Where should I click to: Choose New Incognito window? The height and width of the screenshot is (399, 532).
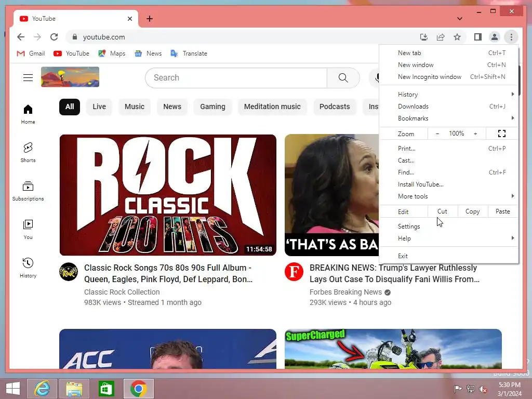coord(449,77)
